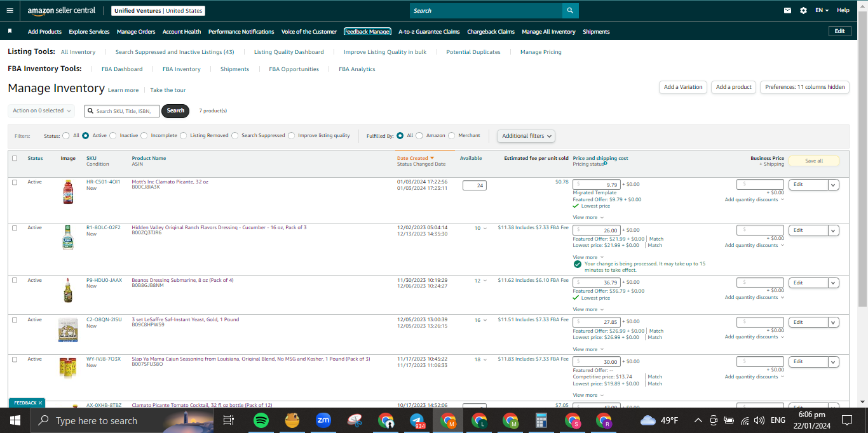Tick the select-all checkbox in table header
The height and width of the screenshot is (433, 868).
point(15,158)
